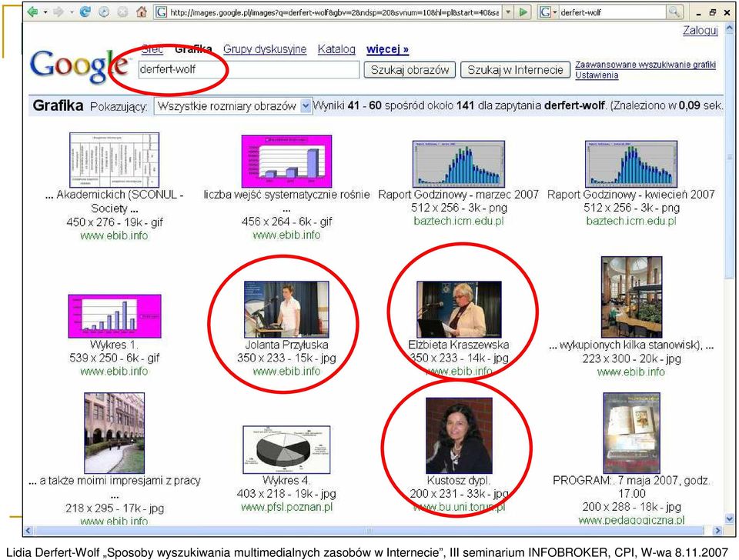Click the Google site icon in address bar
The height and width of the screenshot is (560, 739).
(x=161, y=12)
